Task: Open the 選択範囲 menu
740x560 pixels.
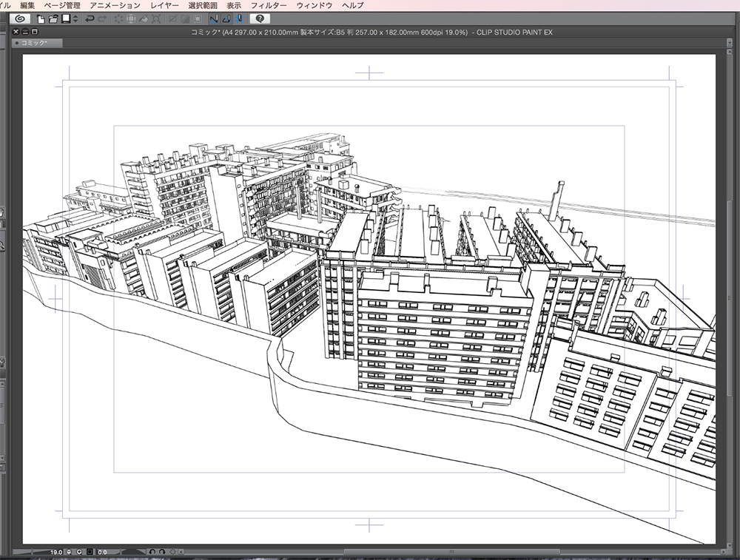Action: click(203, 5)
